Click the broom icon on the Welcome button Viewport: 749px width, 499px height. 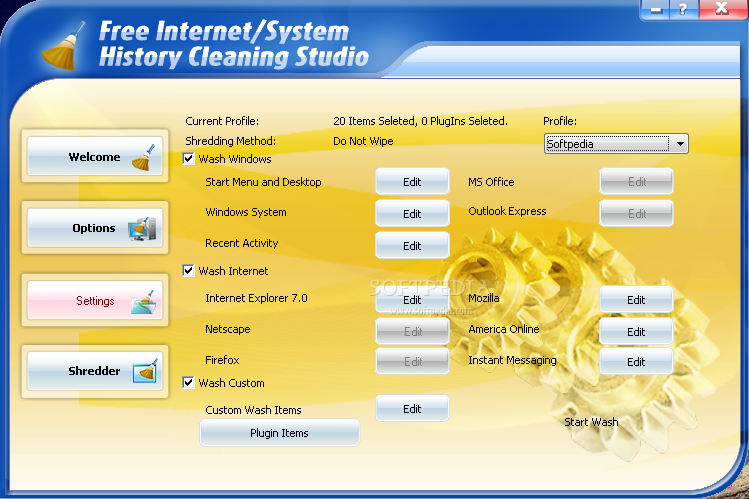[x=144, y=157]
